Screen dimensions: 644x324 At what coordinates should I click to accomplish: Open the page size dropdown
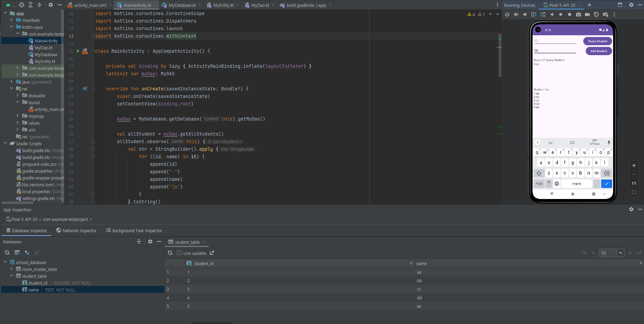pos(620,253)
